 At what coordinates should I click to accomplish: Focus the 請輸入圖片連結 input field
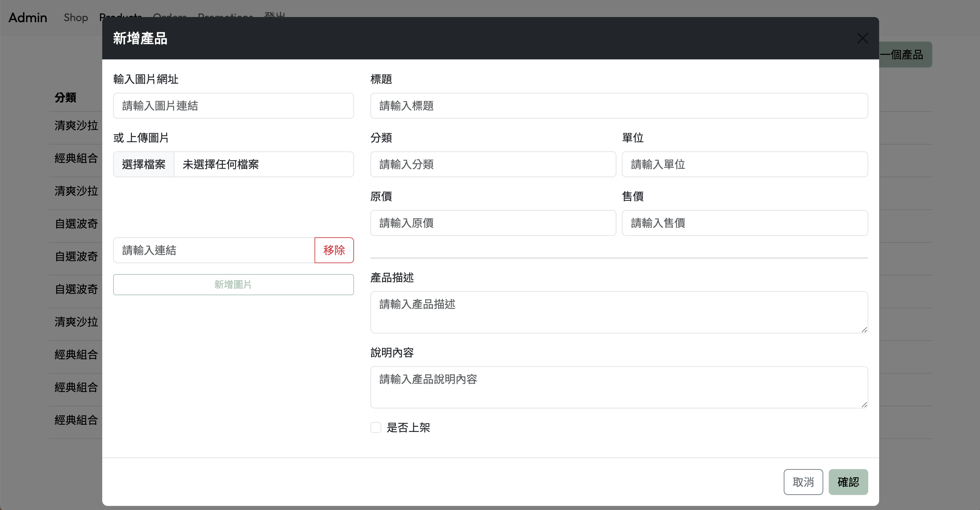[233, 106]
